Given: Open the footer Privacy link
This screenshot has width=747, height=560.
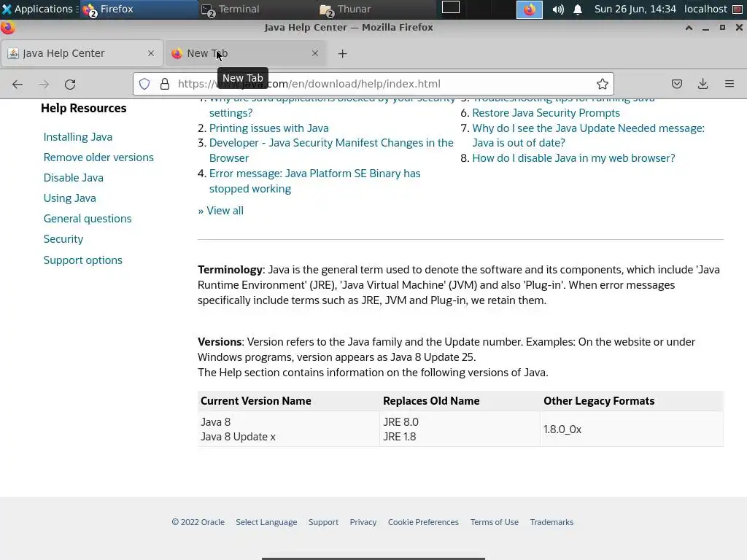Looking at the screenshot, I should pos(363,522).
